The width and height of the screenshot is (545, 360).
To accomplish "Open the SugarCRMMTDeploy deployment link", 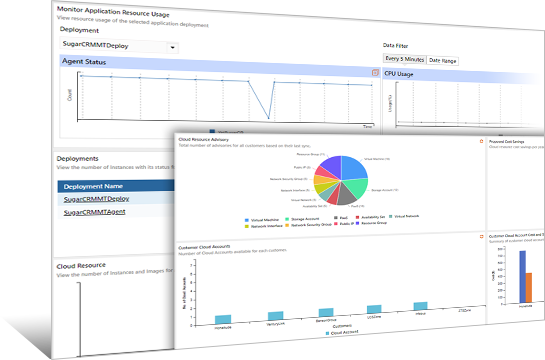I will [96, 199].
